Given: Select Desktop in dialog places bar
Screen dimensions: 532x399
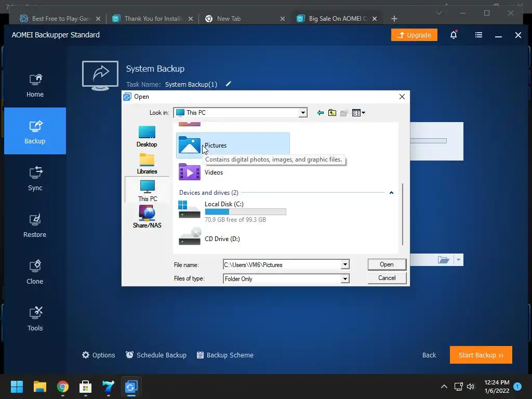Looking at the screenshot, I should [147, 137].
